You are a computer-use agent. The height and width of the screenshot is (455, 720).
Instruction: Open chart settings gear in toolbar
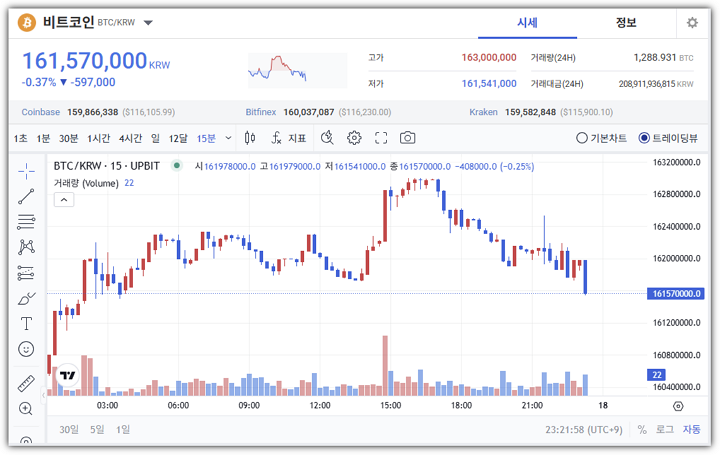pyautogui.click(x=354, y=138)
